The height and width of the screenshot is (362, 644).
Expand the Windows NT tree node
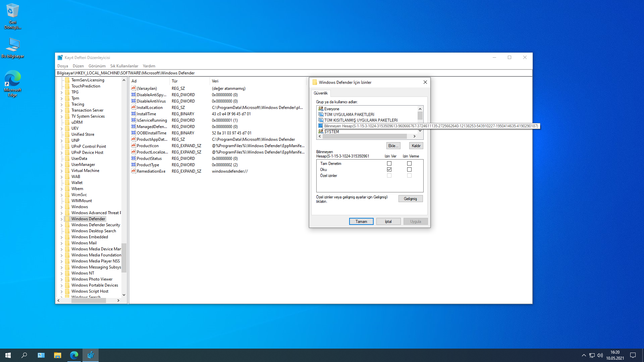click(62, 274)
